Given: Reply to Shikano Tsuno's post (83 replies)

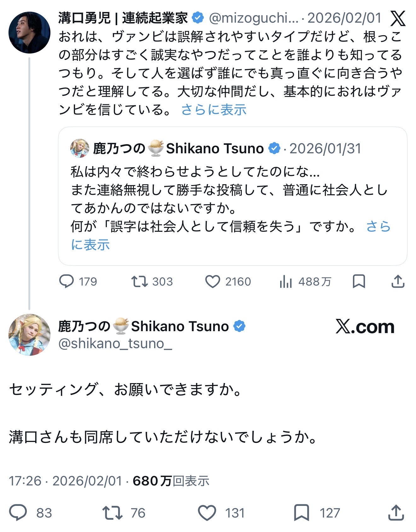Looking at the screenshot, I should click(x=18, y=512).
